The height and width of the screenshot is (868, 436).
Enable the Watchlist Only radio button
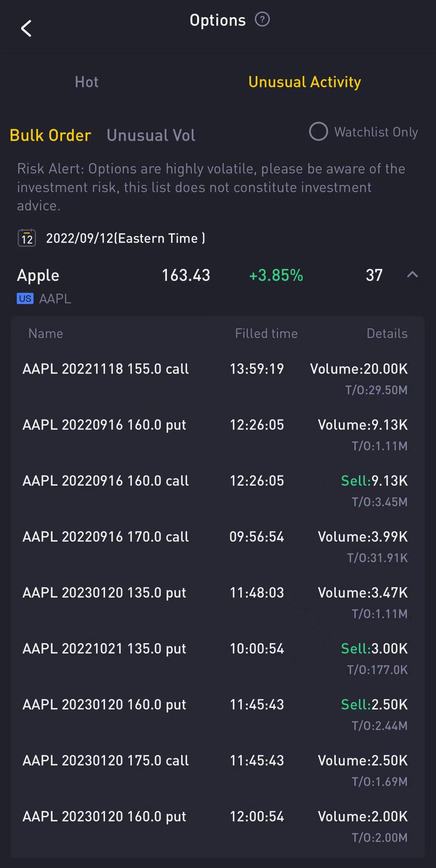(319, 132)
